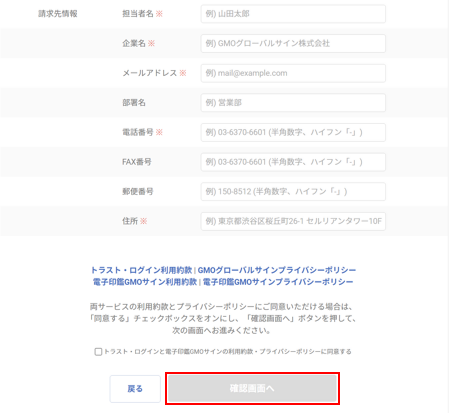Screen dimensions: 449x413
Task: Open GMOグローバルサインプライバシーポリシー link
Action: 277,270
